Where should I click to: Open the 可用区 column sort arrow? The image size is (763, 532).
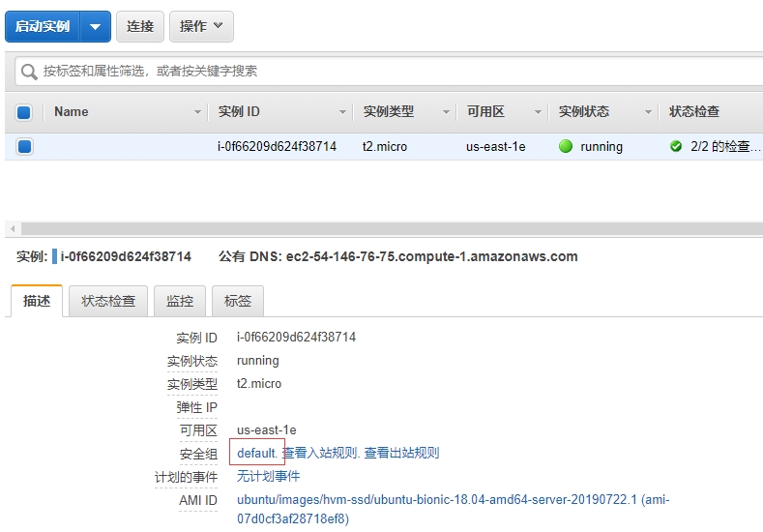point(538,112)
